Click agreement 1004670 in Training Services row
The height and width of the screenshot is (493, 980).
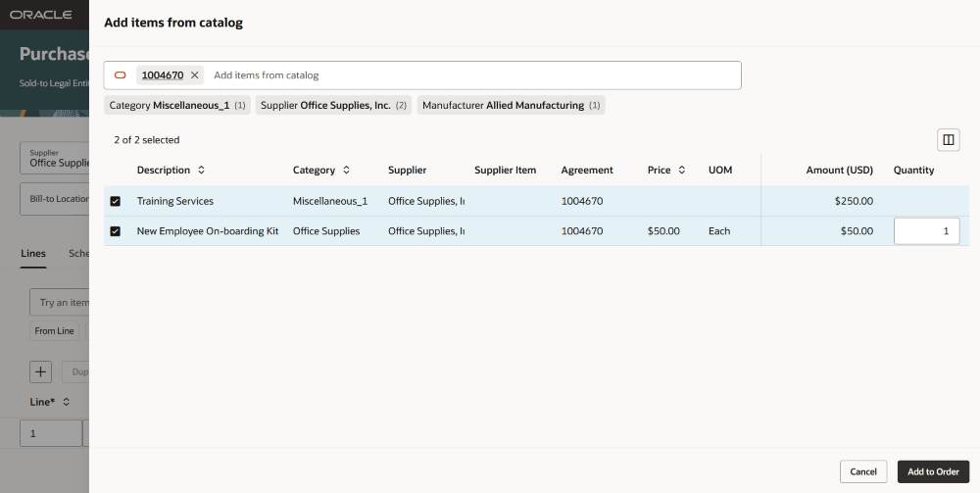point(582,201)
